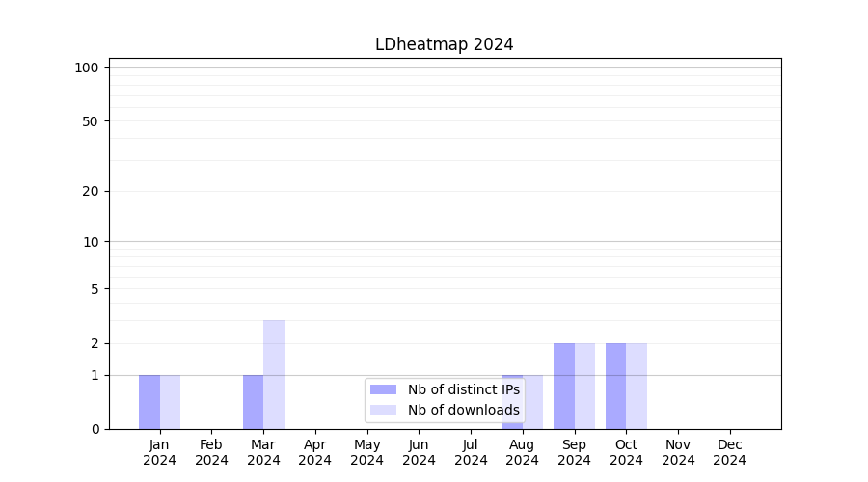
Task: Click the 'Feb 2024' x-axis label
Action: (211, 452)
